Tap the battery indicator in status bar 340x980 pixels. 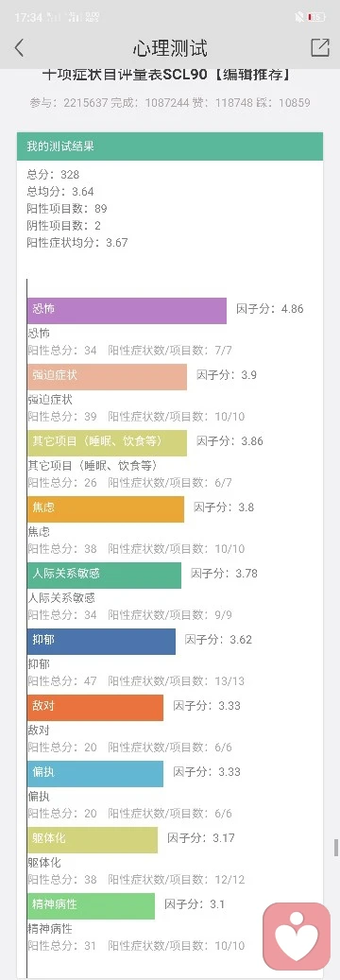[x=318, y=17]
